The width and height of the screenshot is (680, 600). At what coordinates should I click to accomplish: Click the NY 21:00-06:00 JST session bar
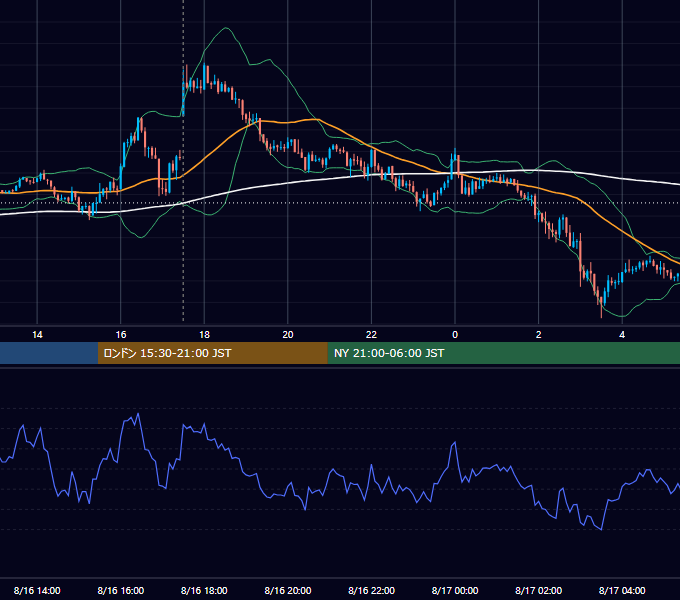[503, 353]
